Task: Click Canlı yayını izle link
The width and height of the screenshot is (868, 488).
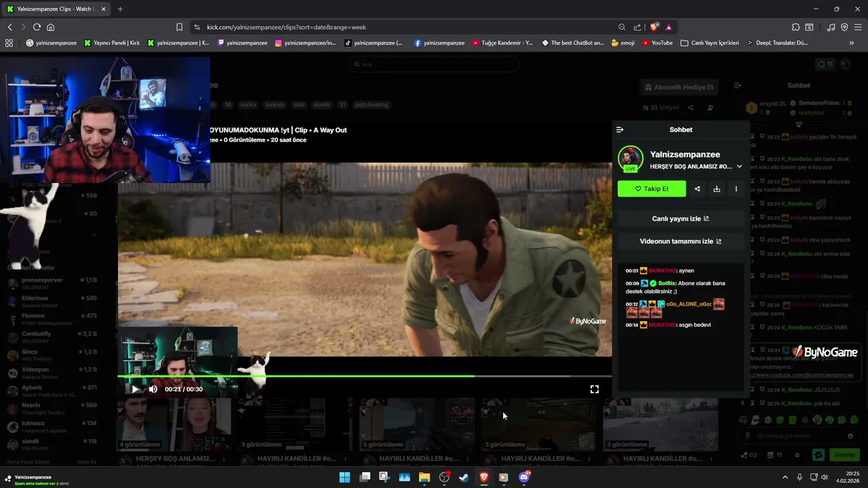Action: pyautogui.click(x=681, y=219)
